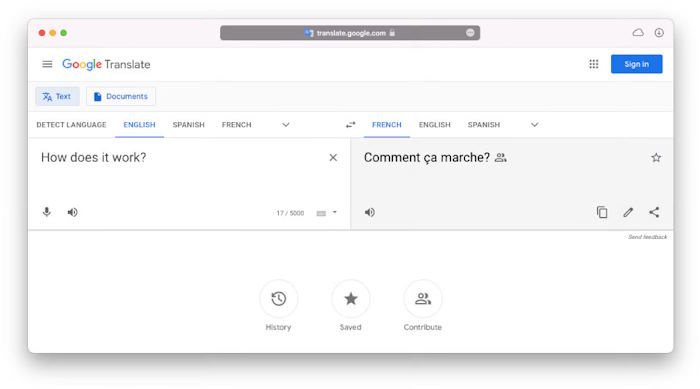This screenshot has height=389, width=700.
Task: Select English as target language
Action: [434, 125]
